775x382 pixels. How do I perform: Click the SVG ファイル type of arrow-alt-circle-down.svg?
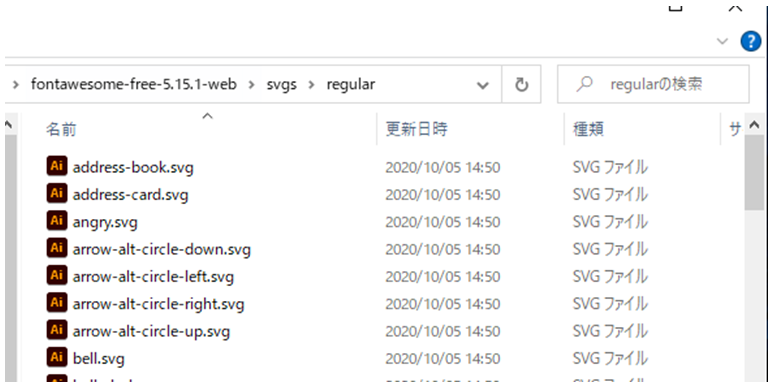point(610,250)
